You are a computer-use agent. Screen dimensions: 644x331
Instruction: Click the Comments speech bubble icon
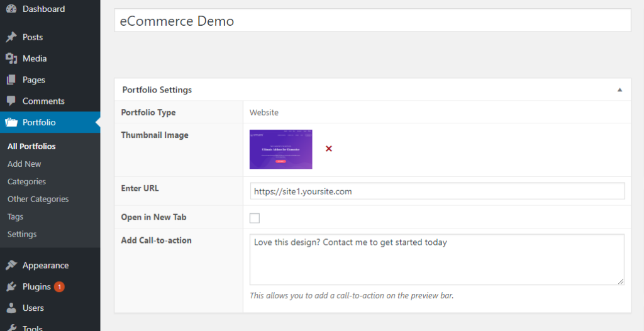11,101
